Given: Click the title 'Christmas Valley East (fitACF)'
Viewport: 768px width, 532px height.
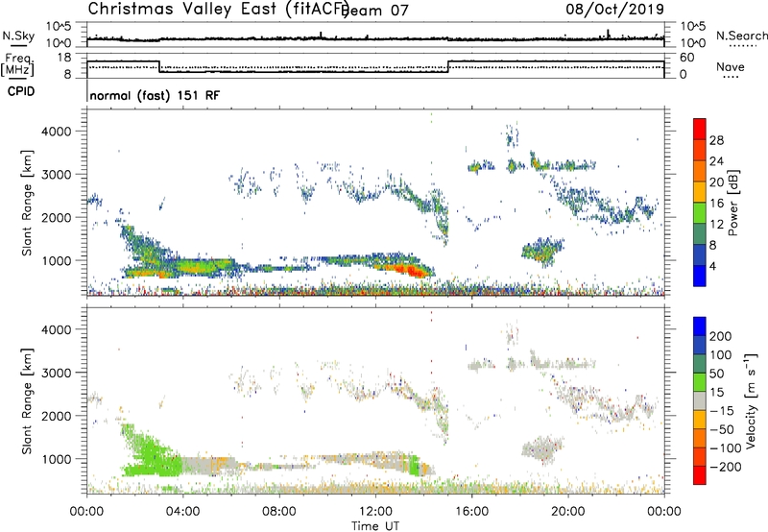Looking at the screenshot, I should pyautogui.click(x=218, y=9).
